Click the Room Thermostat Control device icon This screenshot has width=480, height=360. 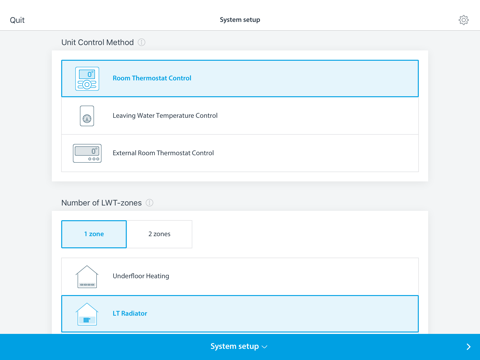point(87,79)
